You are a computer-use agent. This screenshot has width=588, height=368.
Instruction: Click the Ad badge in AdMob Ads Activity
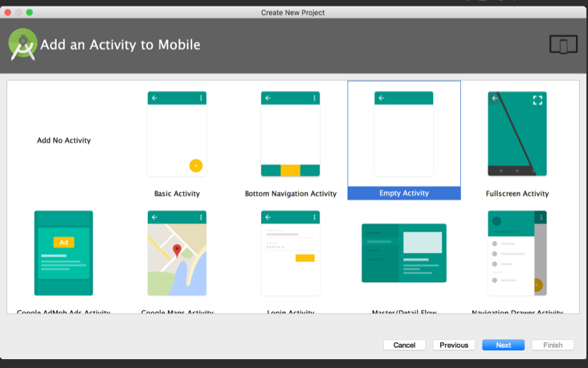point(63,243)
